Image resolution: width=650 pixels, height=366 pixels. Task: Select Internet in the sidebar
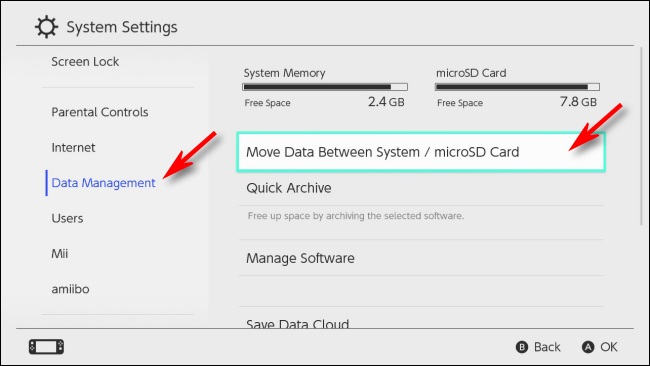pyautogui.click(x=73, y=148)
